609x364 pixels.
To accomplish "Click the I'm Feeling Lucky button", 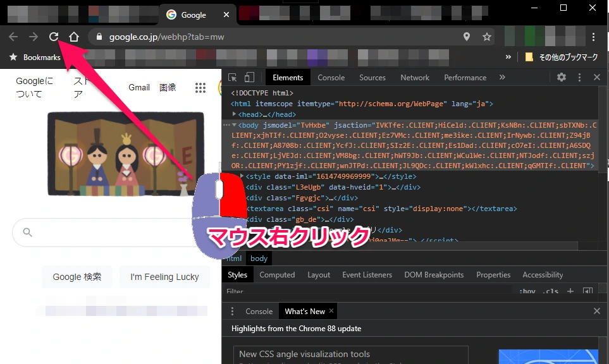I will (x=164, y=277).
